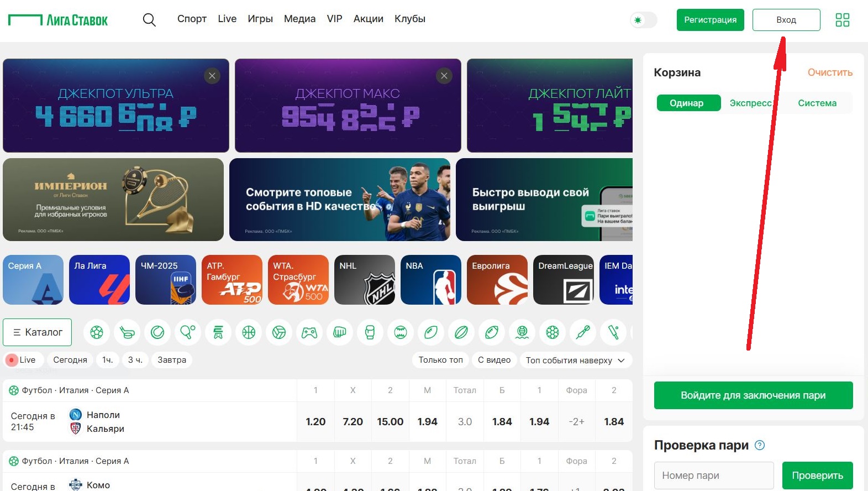Select the ice hockey sport icon

pyautogui.click(x=127, y=332)
